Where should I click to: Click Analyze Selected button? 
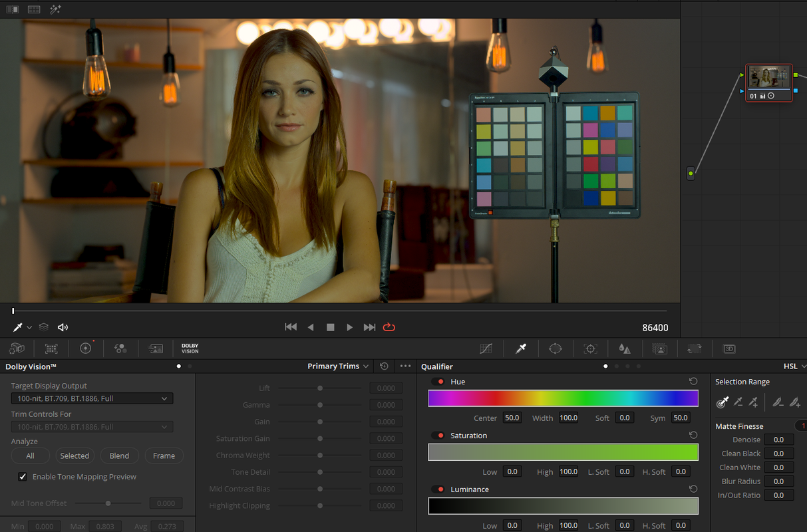pyautogui.click(x=75, y=456)
